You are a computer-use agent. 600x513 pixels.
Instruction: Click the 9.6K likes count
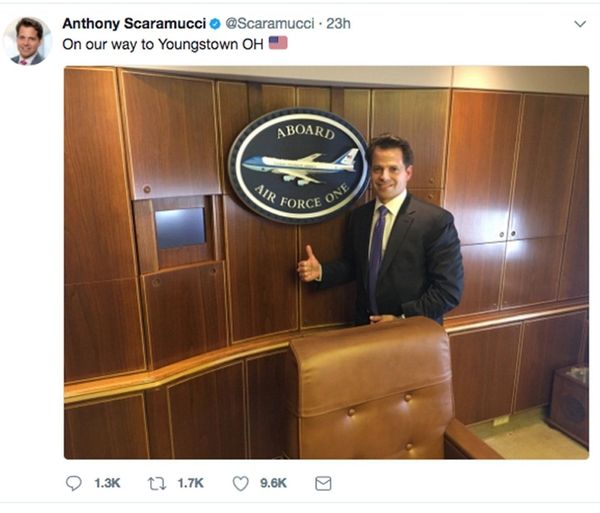click(x=273, y=484)
